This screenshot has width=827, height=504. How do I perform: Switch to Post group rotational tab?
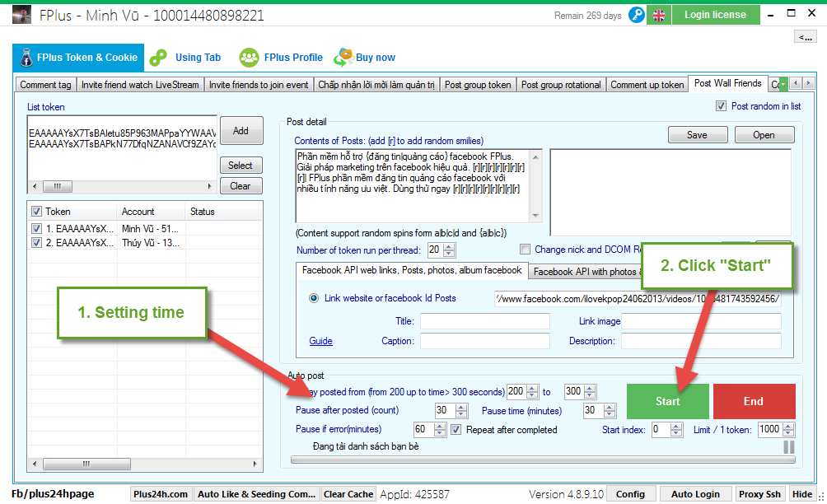[x=561, y=85]
